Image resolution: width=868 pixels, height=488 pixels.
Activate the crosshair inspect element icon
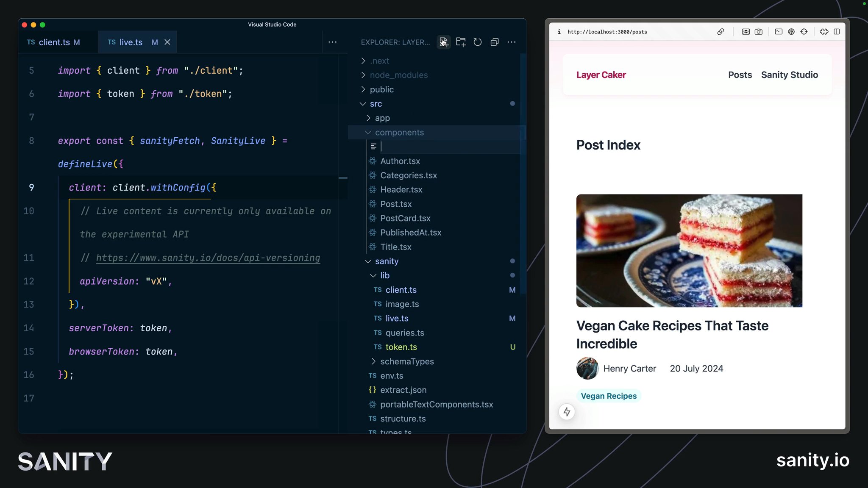point(804,32)
